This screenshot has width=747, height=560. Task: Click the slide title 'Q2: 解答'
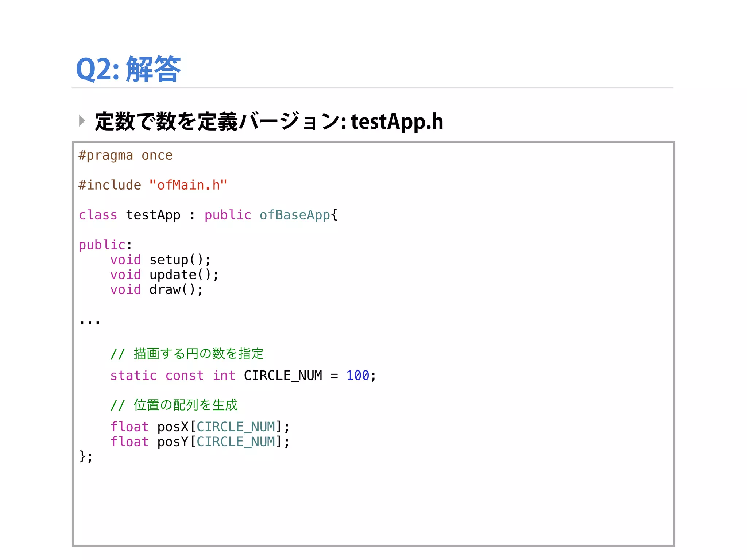[128, 69]
